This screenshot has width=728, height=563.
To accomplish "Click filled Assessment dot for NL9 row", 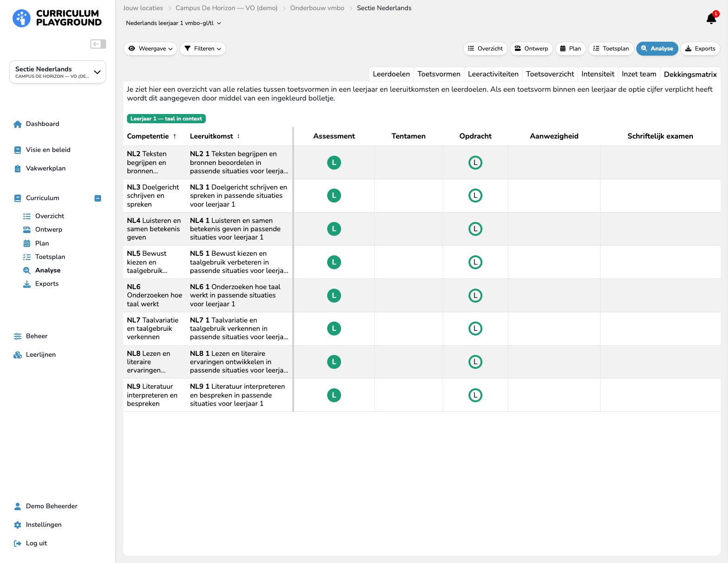I will (334, 395).
